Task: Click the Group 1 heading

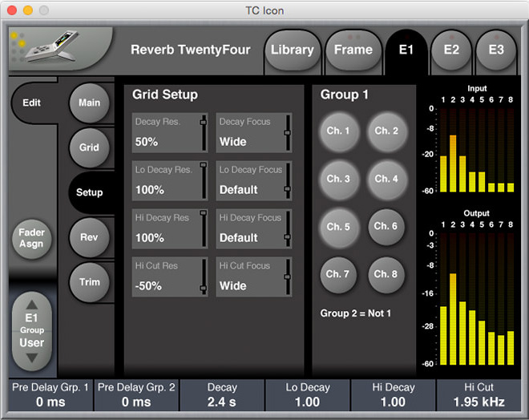Action: pyautogui.click(x=344, y=95)
